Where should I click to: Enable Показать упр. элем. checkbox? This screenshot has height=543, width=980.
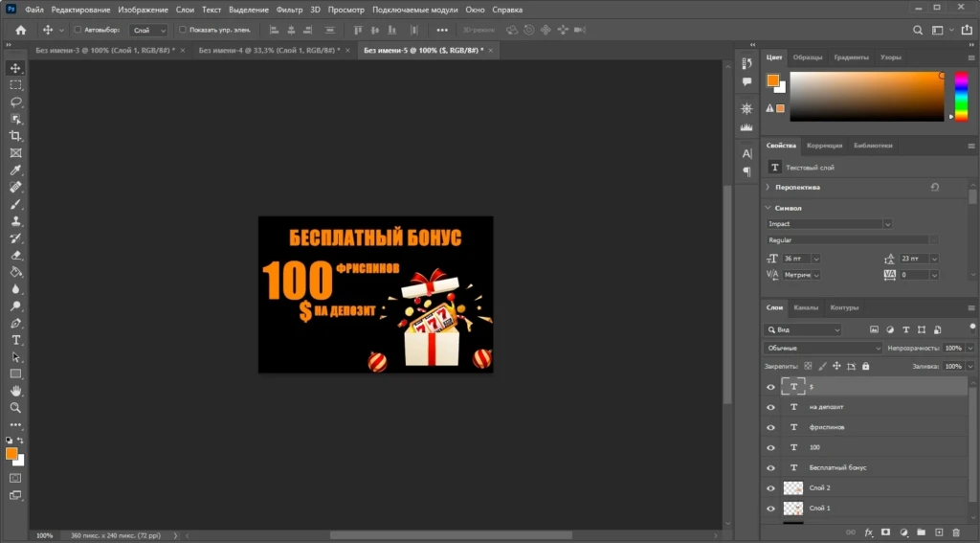[183, 30]
